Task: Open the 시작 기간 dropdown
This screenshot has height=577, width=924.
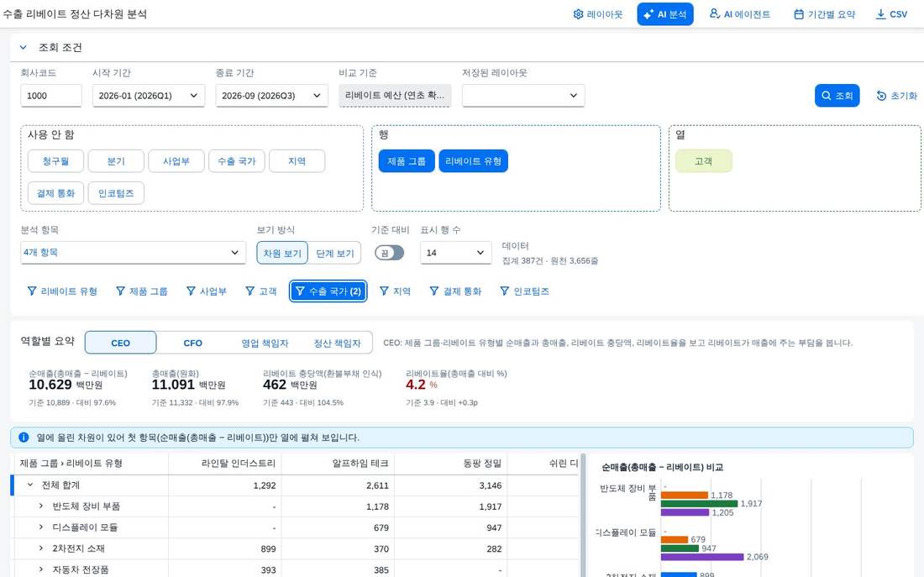Action: 149,96
